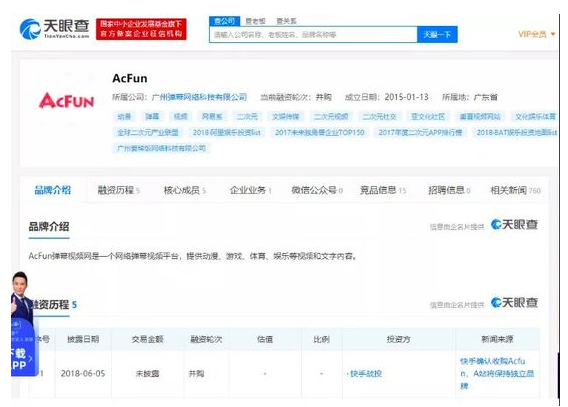
Task: Click the blue 天眼一下 search button
Action: click(x=437, y=34)
